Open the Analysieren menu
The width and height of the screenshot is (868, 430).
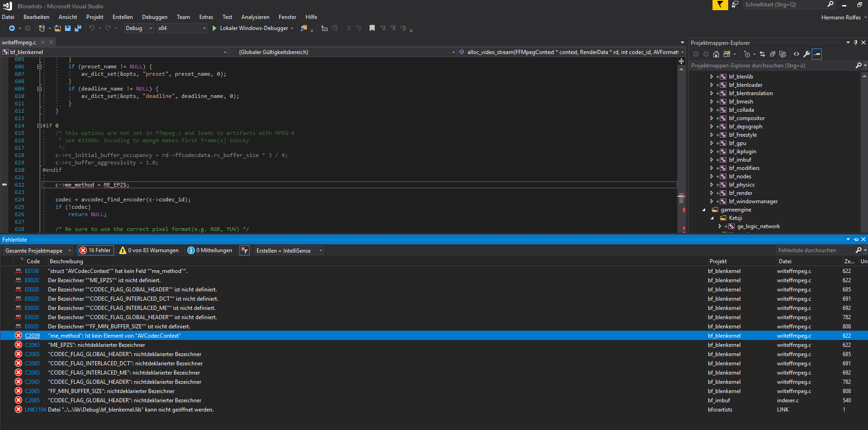pyautogui.click(x=255, y=17)
